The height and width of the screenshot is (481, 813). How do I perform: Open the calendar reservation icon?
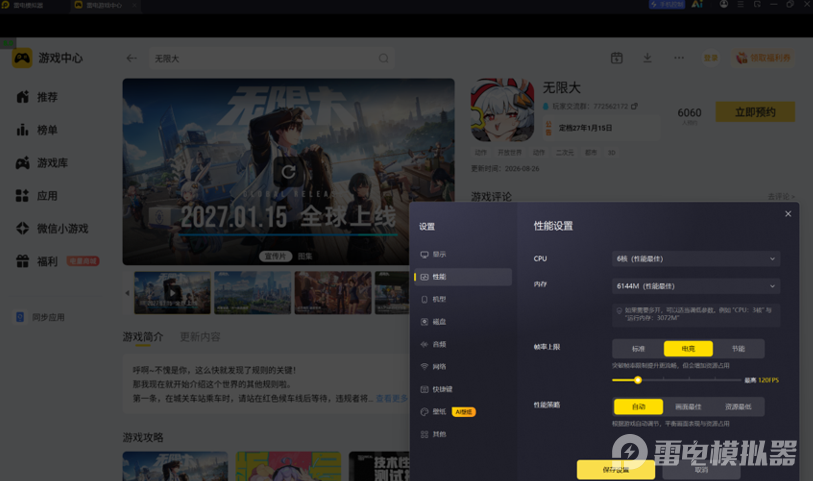[616, 58]
